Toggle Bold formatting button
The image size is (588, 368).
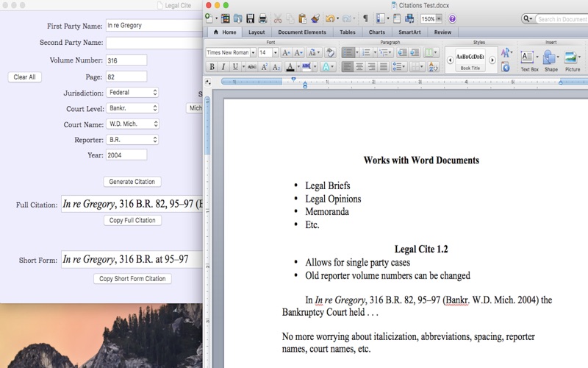[212, 67]
